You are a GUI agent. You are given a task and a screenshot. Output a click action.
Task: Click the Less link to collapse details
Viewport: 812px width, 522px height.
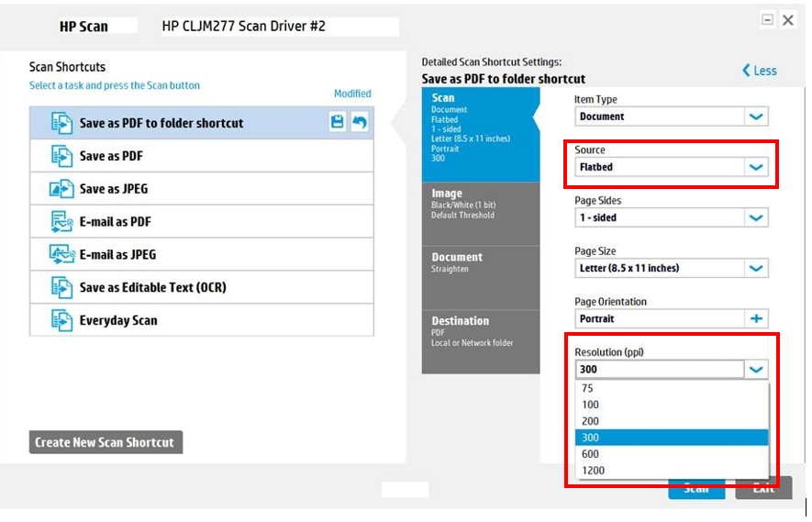pos(760,71)
